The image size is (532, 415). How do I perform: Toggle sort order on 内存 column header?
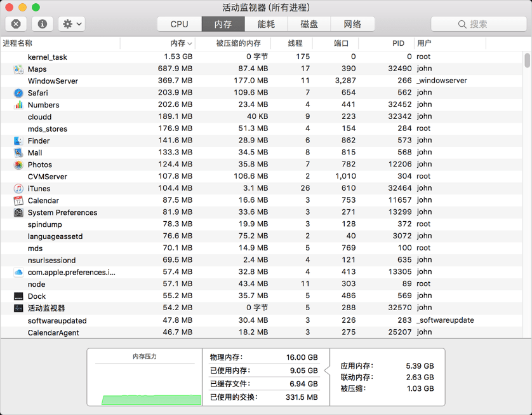coord(158,43)
